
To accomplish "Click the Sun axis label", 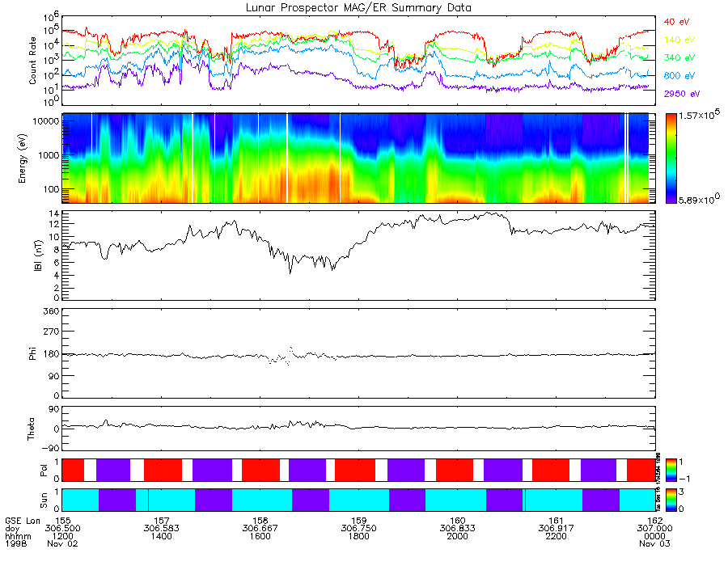I will (x=44, y=500).
